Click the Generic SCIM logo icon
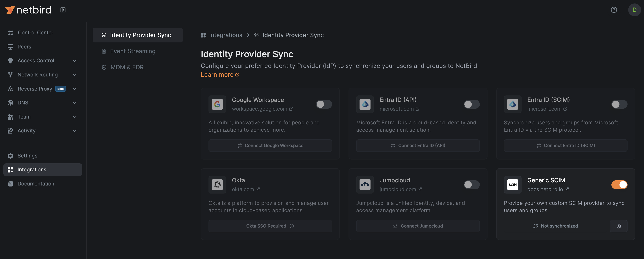Image resolution: width=644 pixels, height=259 pixels. tap(513, 185)
